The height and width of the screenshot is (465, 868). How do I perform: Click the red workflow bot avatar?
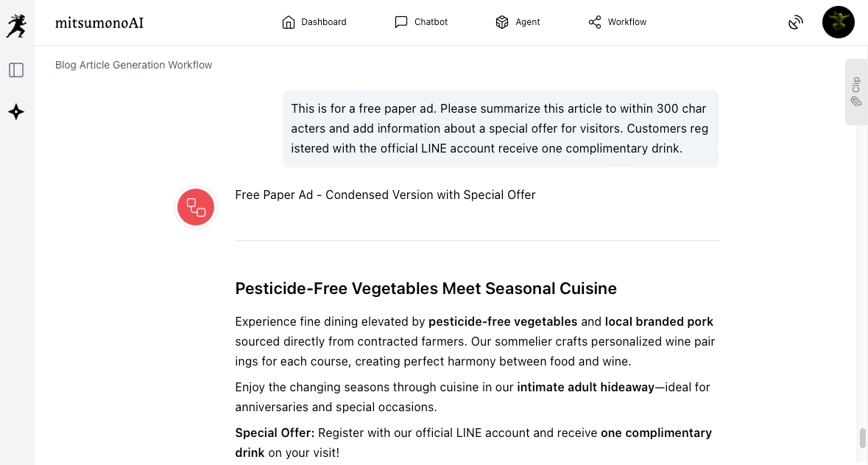pos(196,207)
